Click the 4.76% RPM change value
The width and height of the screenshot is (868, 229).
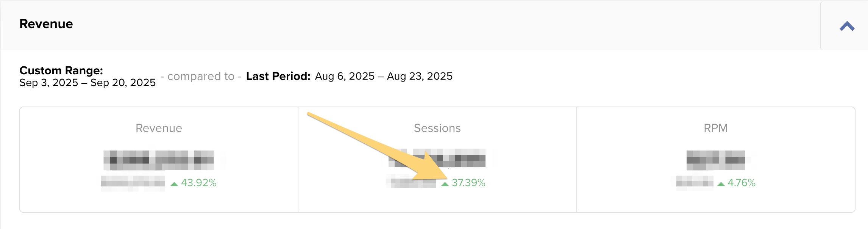[742, 183]
